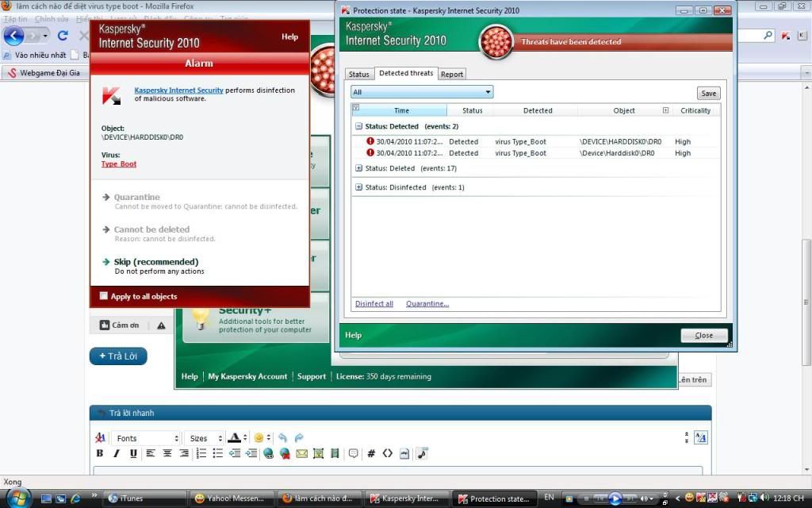Click Quarantine... link

tap(427, 304)
